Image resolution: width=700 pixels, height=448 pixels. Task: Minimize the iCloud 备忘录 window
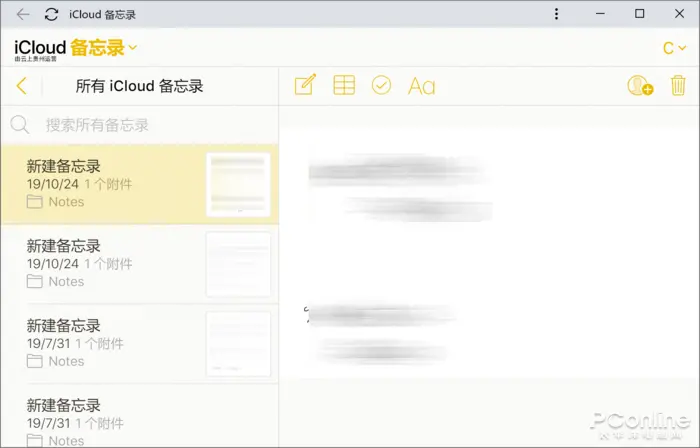pos(600,14)
